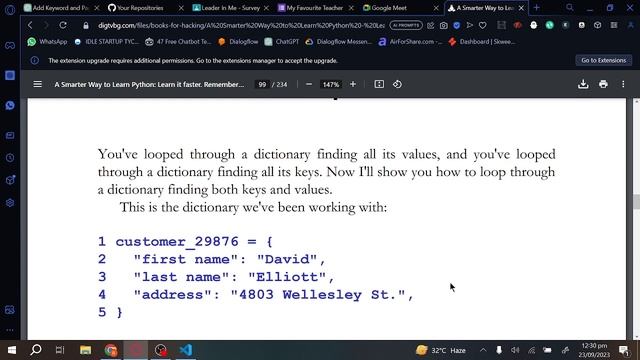
Task: Open the green phone extension icon
Action: pos(549,25)
